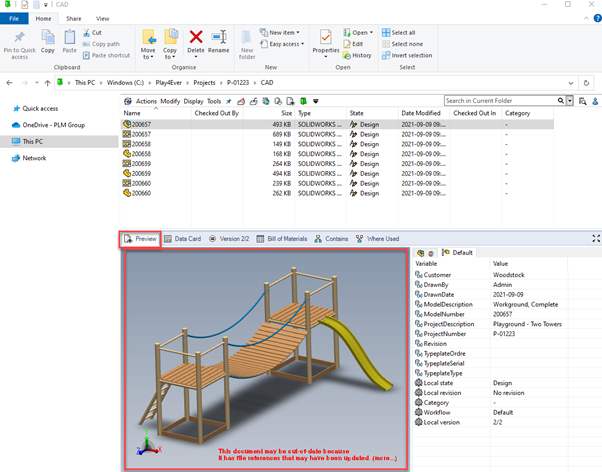Click the Copy icon in Clipboard group
This screenshot has width=602, height=472.
tap(48, 37)
